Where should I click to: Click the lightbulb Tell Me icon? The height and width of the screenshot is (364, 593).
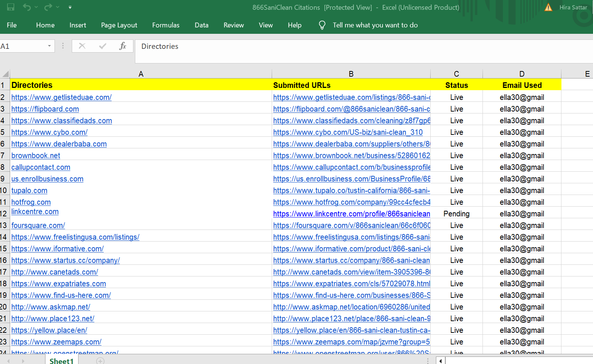[322, 25]
